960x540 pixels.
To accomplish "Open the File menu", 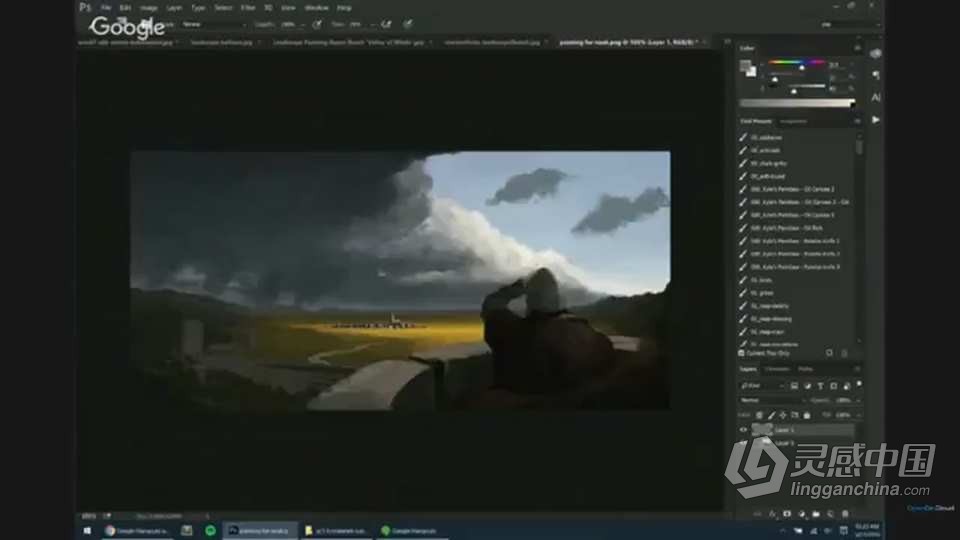I will point(106,8).
